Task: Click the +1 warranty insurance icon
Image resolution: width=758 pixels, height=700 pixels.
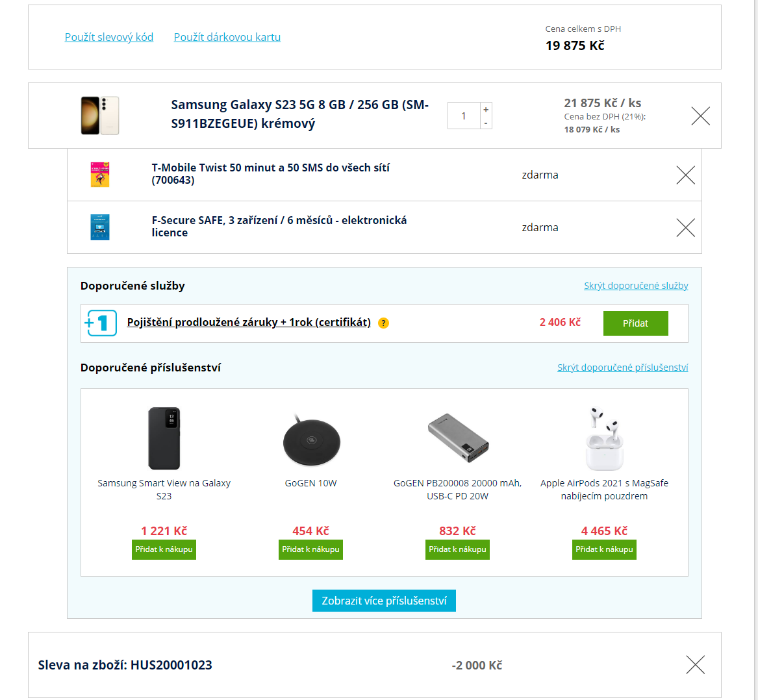Action: [x=101, y=323]
